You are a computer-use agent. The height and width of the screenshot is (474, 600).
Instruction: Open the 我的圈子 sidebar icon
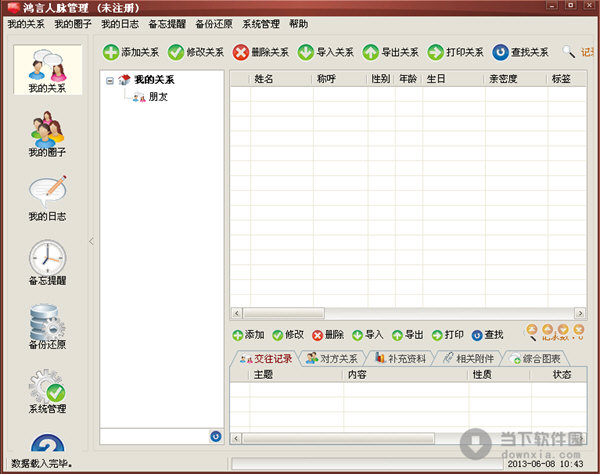tap(48, 133)
